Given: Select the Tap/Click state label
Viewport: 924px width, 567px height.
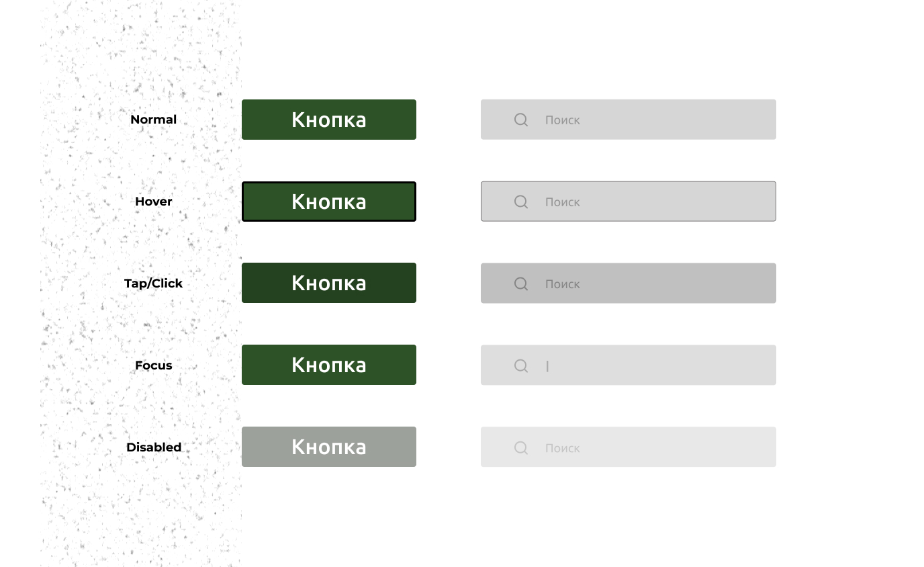Looking at the screenshot, I should point(154,283).
